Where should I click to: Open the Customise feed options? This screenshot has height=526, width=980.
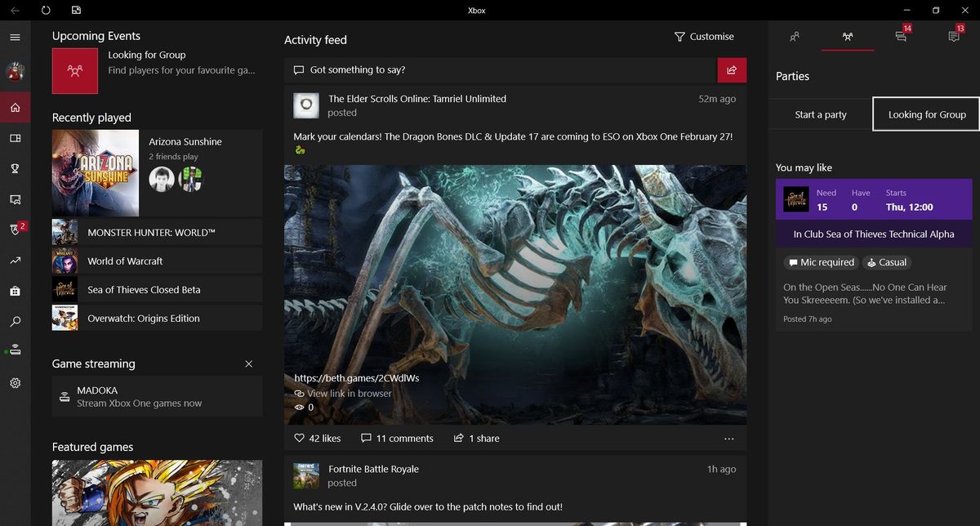coord(704,36)
